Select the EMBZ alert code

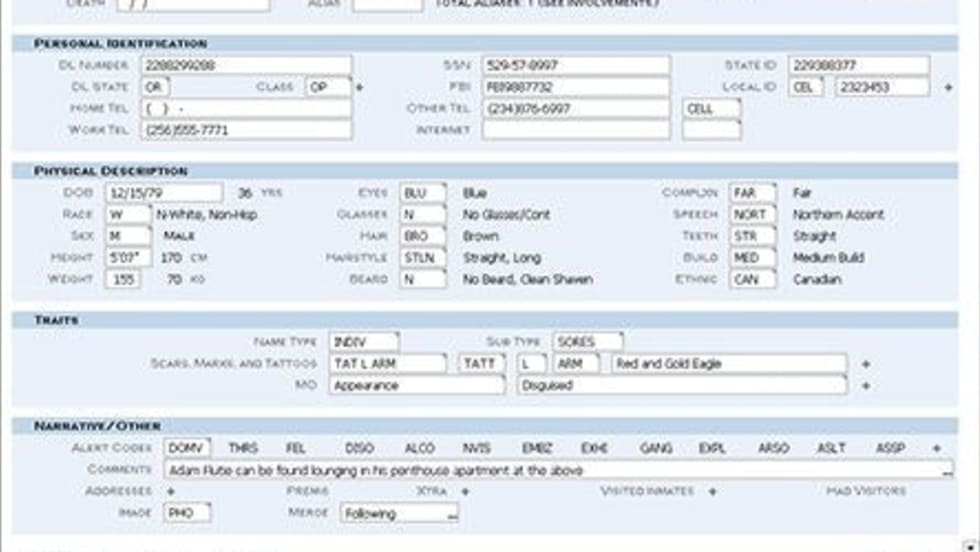pyautogui.click(x=535, y=449)
